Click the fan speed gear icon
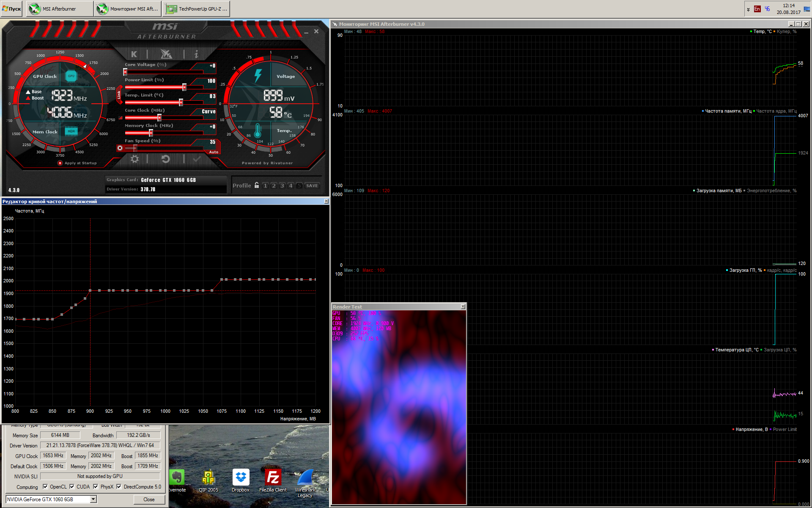The width and height of the screenshot is (812, 508). point(120,148)
